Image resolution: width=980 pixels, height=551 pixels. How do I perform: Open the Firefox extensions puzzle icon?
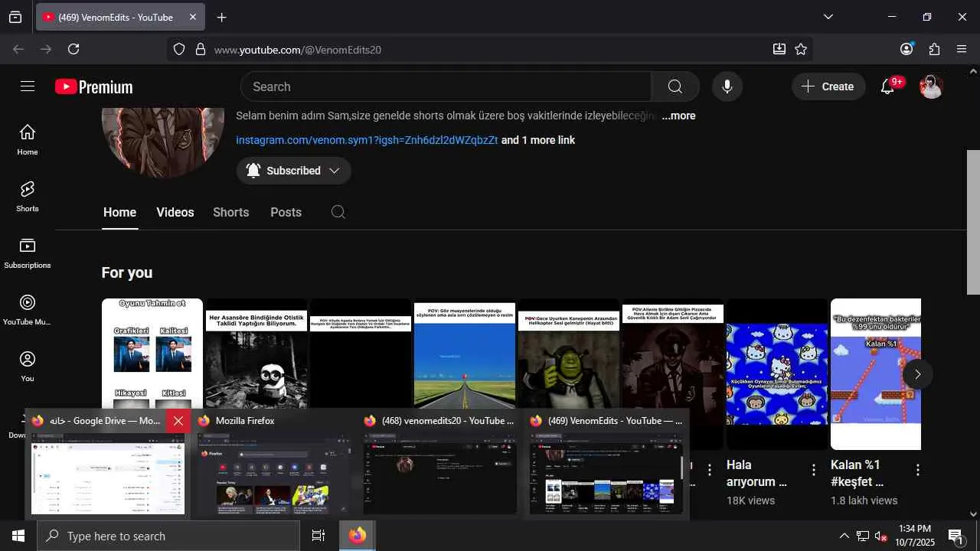point(934,49)
